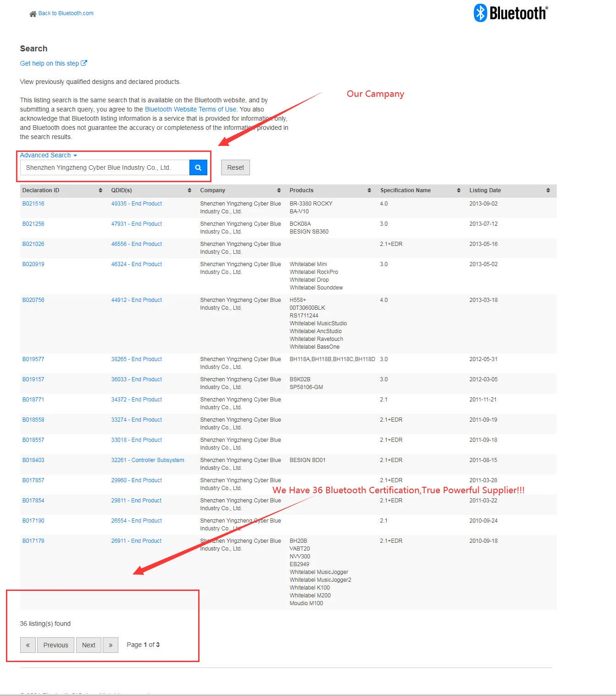This screenshot has height=696, width=616.
Task: Open QDID 32261 - Controller Subsystem
Action: coord(148,460)
